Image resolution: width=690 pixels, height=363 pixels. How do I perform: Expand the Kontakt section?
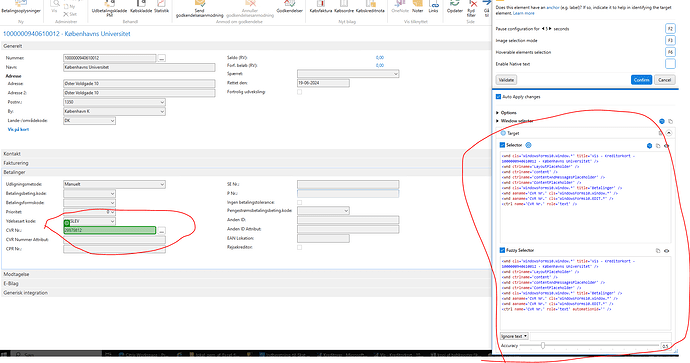point(246,154)
